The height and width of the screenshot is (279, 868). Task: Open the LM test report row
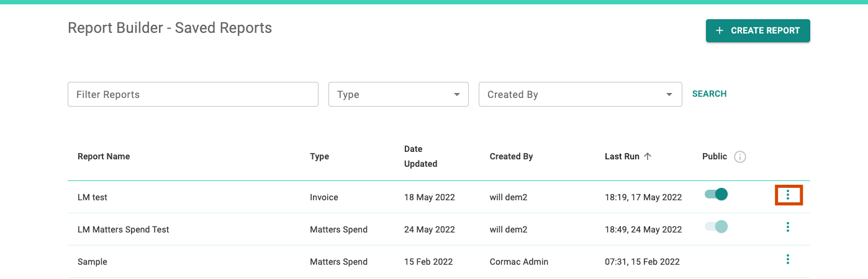pos(93,197)
